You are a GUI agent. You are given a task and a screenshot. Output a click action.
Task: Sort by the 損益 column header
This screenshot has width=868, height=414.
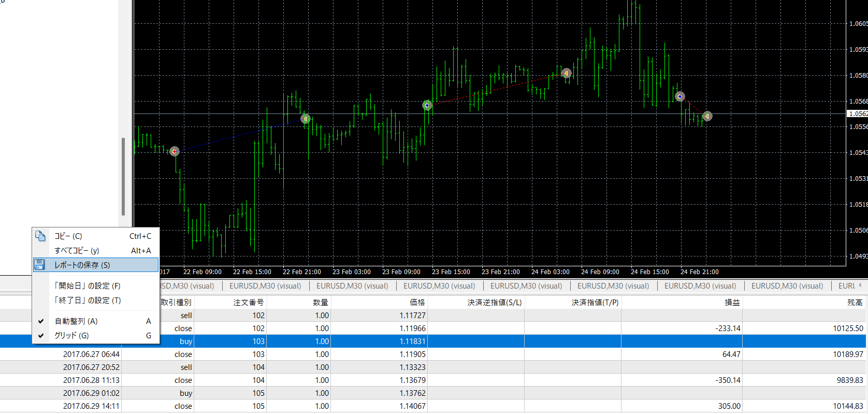[x=732, y=303]
